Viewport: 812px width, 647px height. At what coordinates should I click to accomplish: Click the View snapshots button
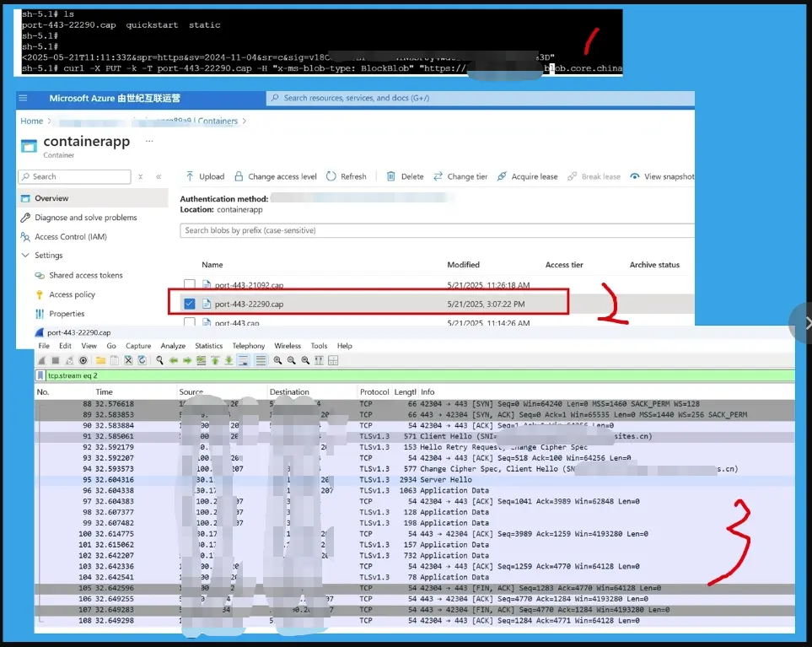(x=663, y=176)
